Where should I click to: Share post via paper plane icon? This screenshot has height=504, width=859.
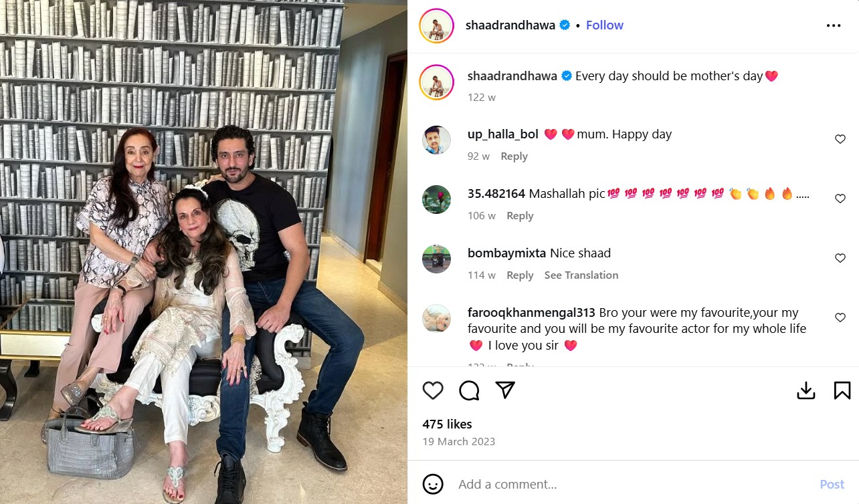[505, 390]
